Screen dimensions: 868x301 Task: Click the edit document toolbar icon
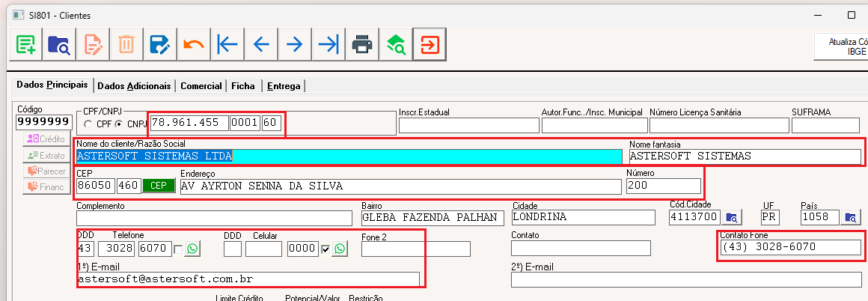[93, 44]
